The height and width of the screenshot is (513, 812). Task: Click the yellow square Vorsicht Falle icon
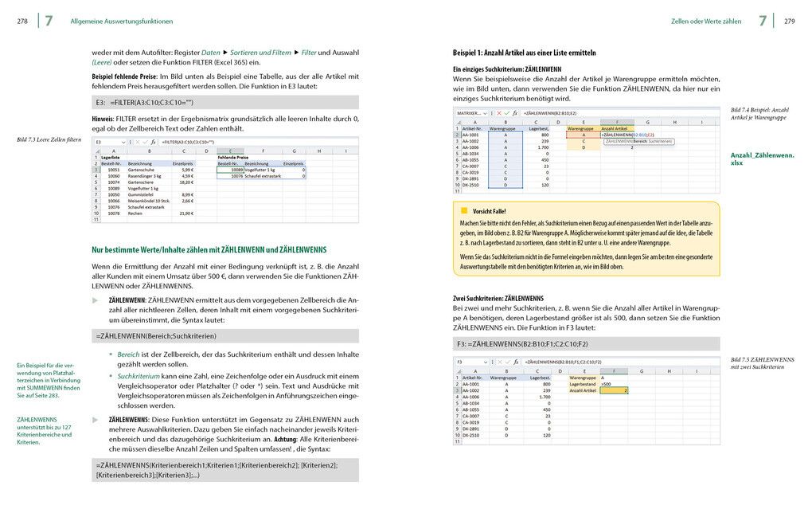(x=464, y=211)
